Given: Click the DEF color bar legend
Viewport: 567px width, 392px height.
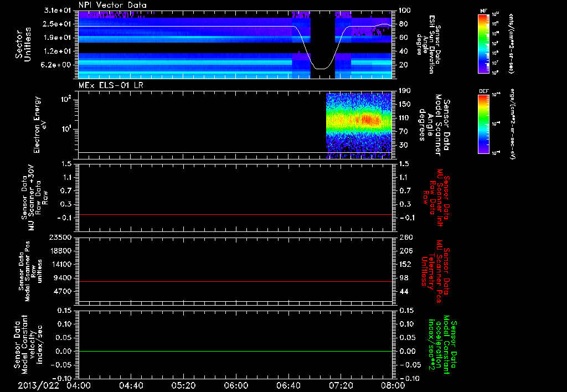Looking at the screenshot, I should coord(482,123).
